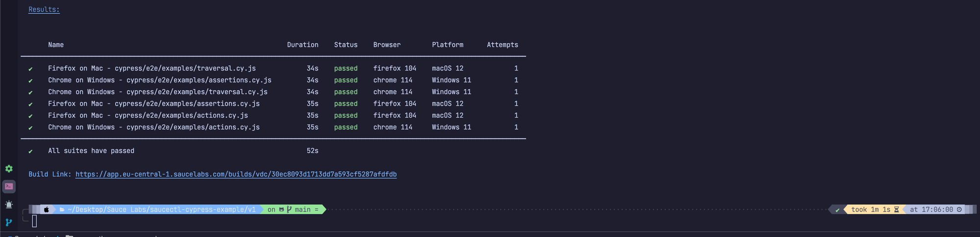Open the Problems alarm-light sidebar icon

pos(9,205)
